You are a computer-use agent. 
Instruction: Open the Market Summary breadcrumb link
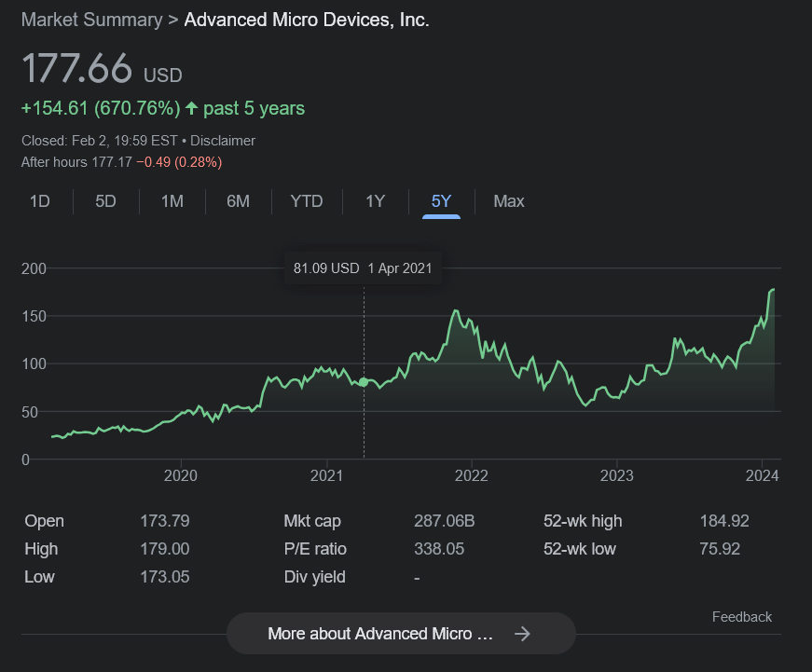[x=91, y=20]
